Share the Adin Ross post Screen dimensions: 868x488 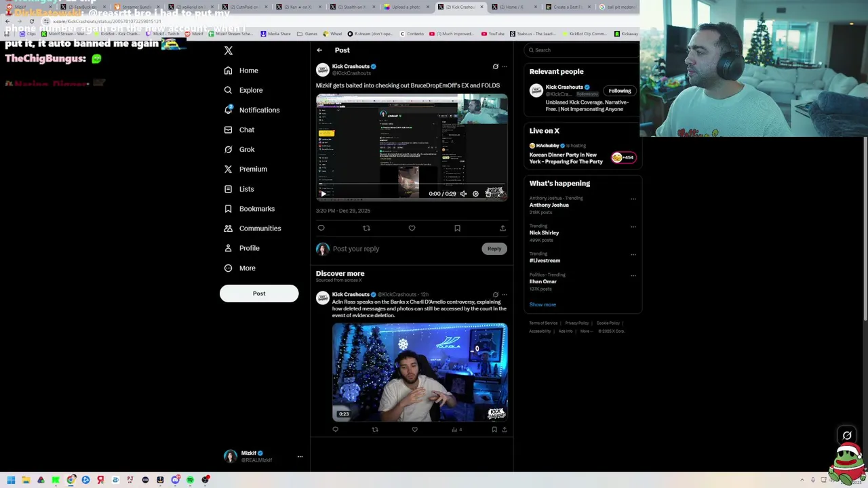[x=505, y=430]
